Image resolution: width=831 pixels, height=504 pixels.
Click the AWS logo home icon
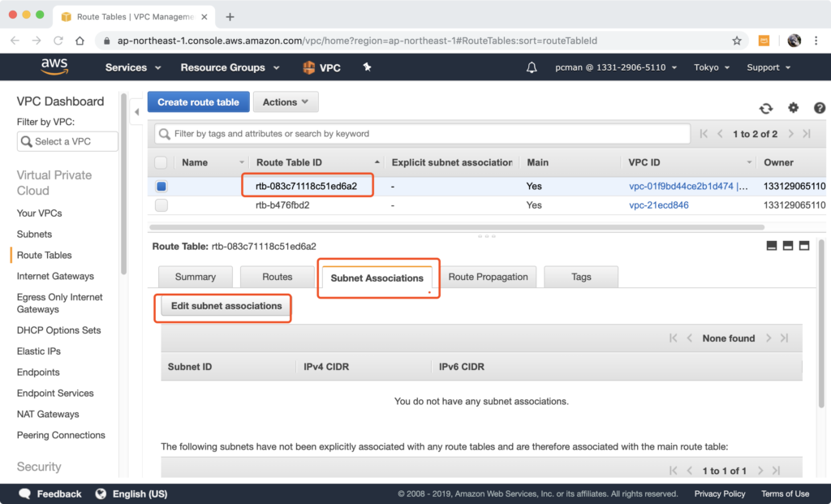pyautogui.click(x=54, y=67)
